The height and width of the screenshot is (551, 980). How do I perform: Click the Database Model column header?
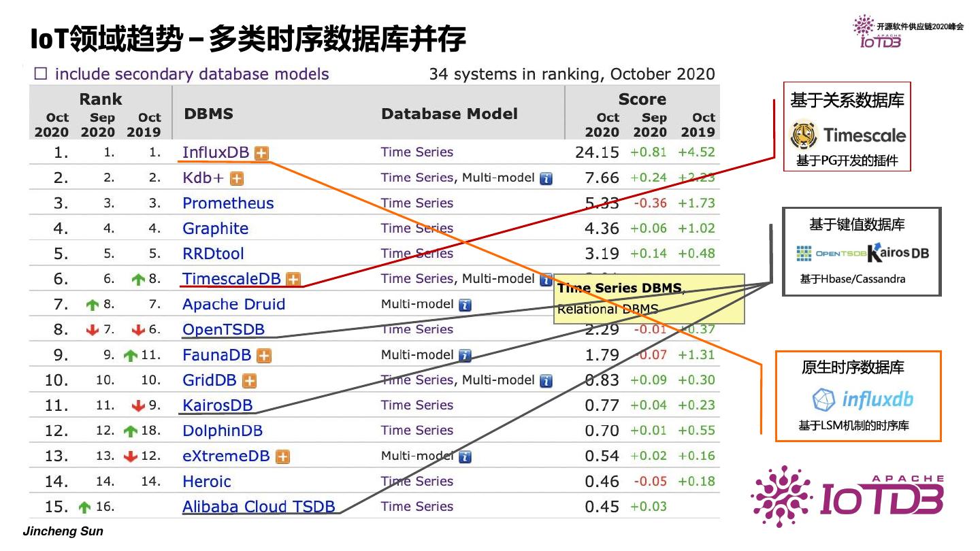coord(449,114)
